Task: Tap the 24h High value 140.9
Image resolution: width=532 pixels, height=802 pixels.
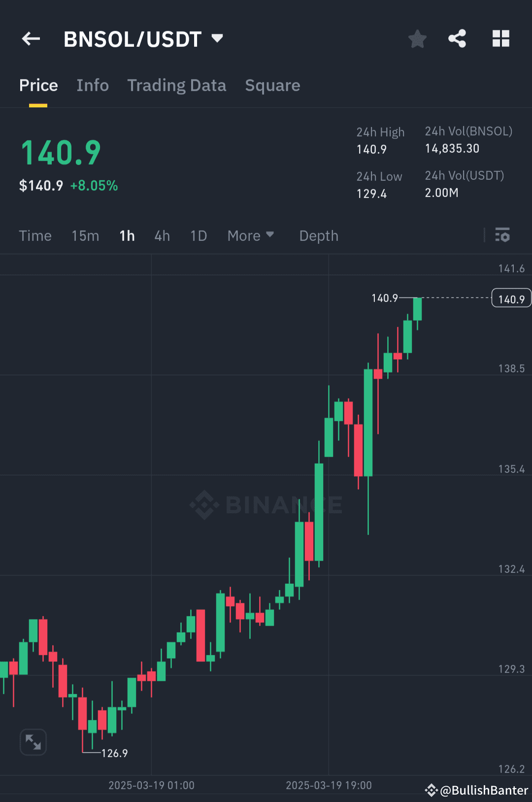Action: (371, 149)
